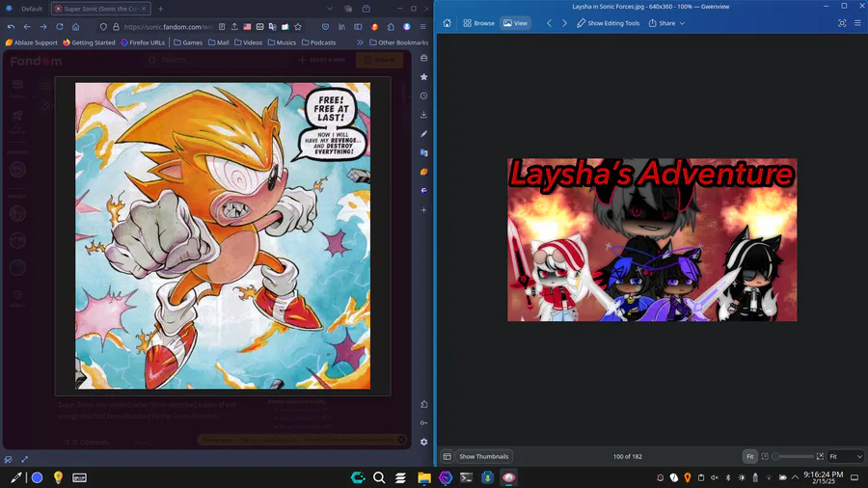Screen dimensions: 868x488
Task: Open Ablaze Support bookmark
Action: [31, 42]
